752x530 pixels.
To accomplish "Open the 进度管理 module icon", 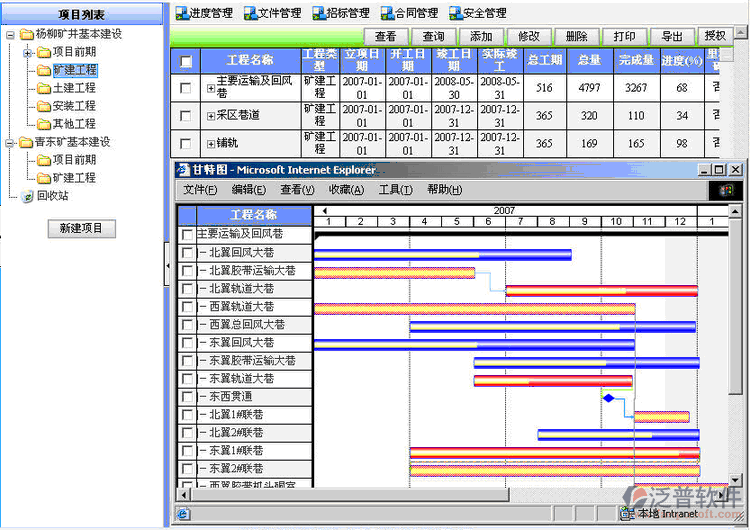I will point(182,13).
